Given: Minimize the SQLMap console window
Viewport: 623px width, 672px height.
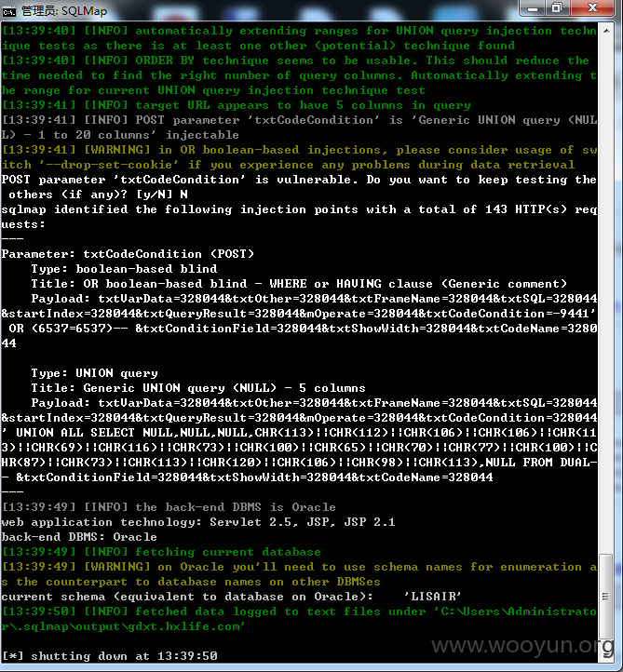Looking at the screenshot, I should click(533, 8).
